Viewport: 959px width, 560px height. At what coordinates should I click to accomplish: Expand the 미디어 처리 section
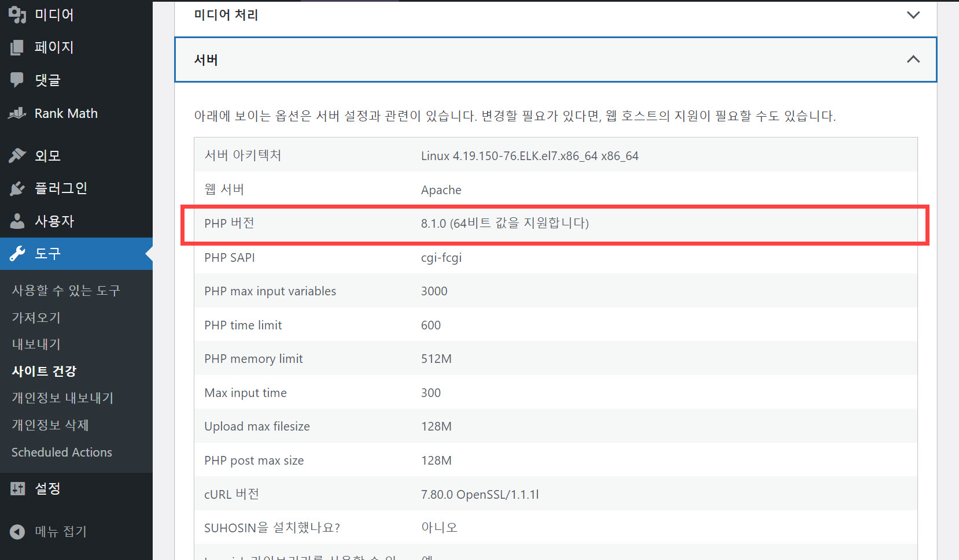pos(913,14)
